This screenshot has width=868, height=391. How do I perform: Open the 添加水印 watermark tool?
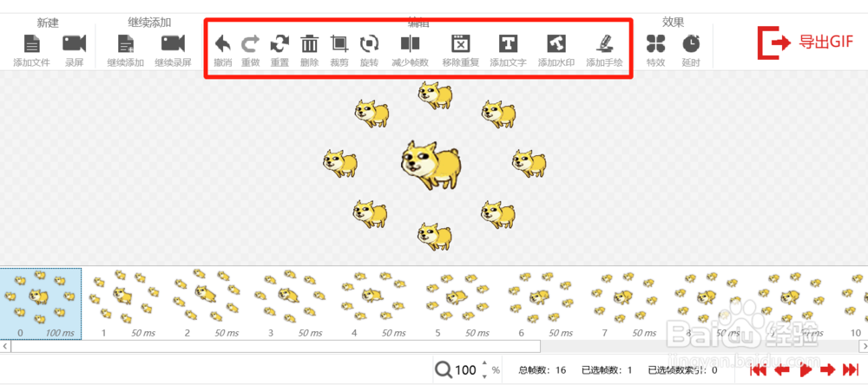click(x=556, y=43)
